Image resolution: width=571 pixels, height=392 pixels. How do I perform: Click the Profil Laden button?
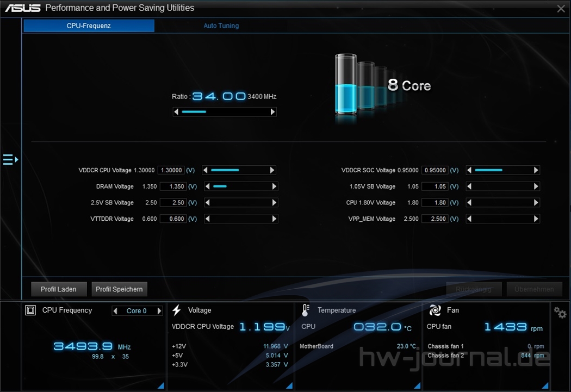(59, 289)
